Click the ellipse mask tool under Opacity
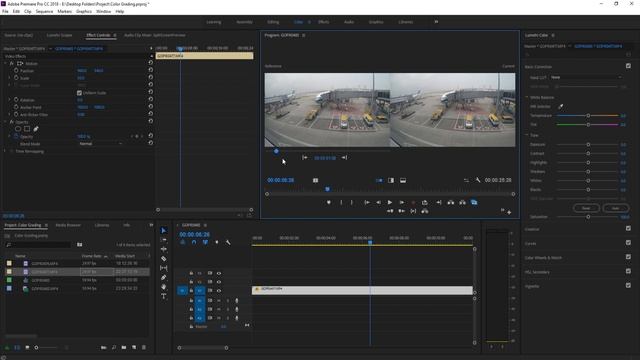 pyautogui.click(x=18, y=129)
